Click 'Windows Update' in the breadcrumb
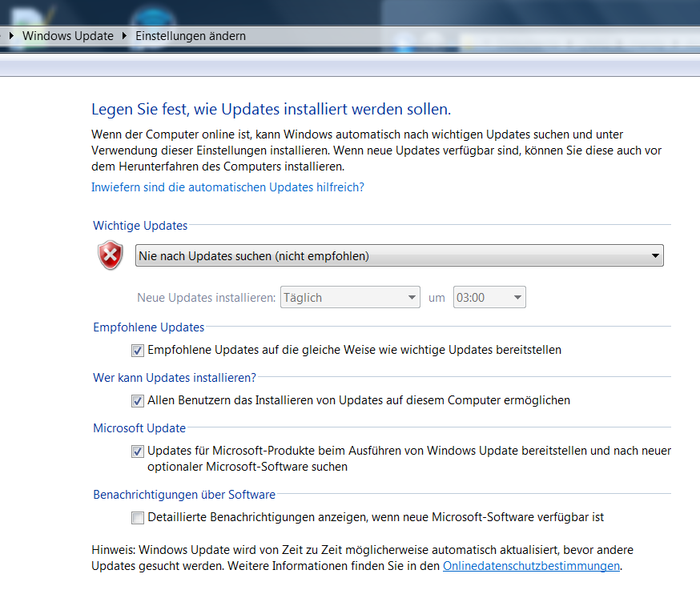The height and width of the screenshot is (606, 700). (x=68, y=36)
